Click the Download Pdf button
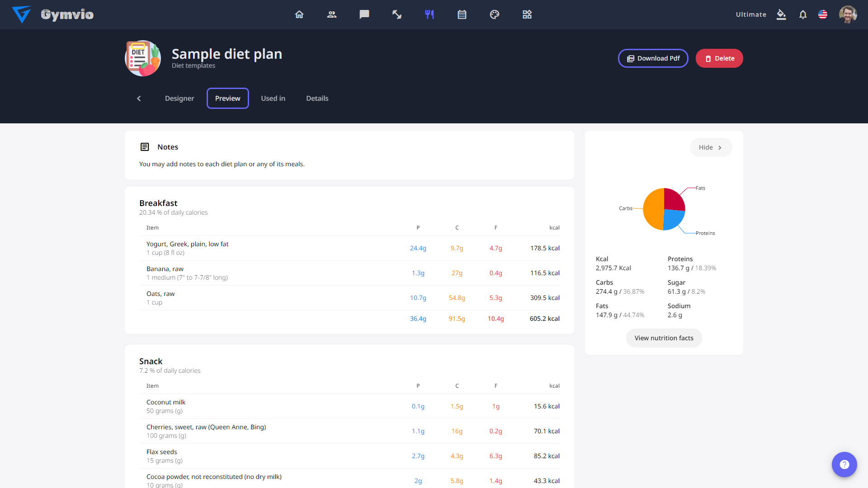Viewport: 868px width, 488px height. (x=653, y=58)
